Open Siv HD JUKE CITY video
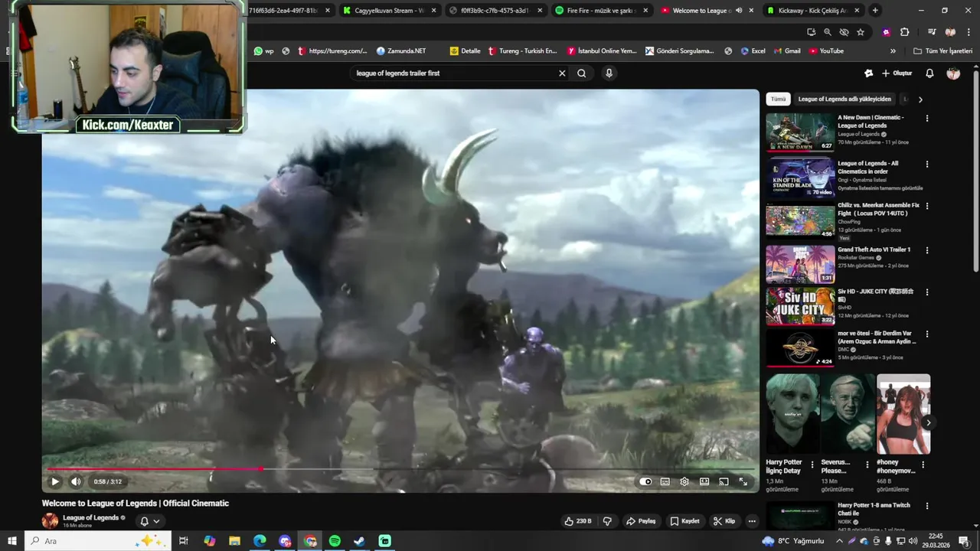 [x=800, y=306]
